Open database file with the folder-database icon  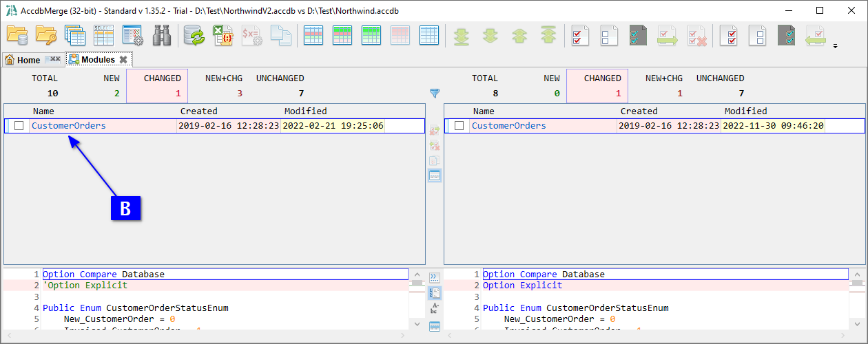click(17, 35)
